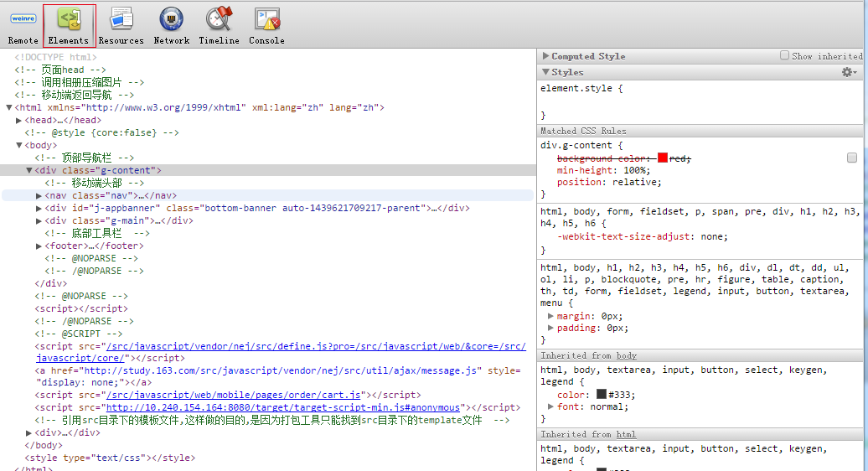Select the 底部工具栏 comment line
The height and width of the screenshot is (471, 868).
point(97,233)
